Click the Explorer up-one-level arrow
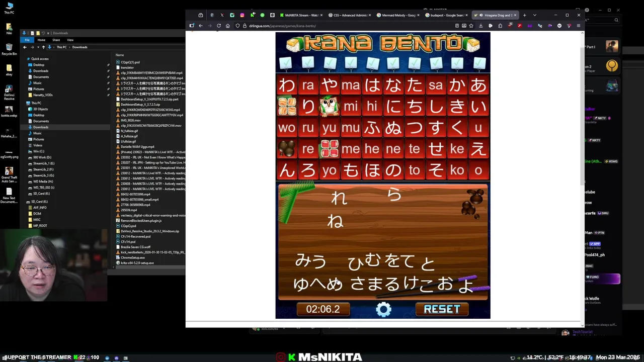The height and width of the screenshot is (362, 644). click(x=43, y=47)
